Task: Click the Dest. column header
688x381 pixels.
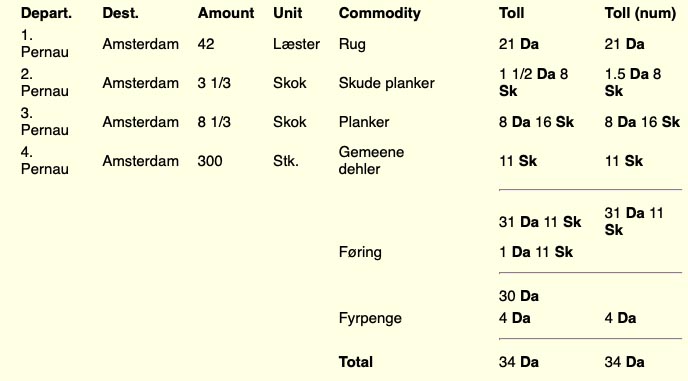Action: coord(120,13)
